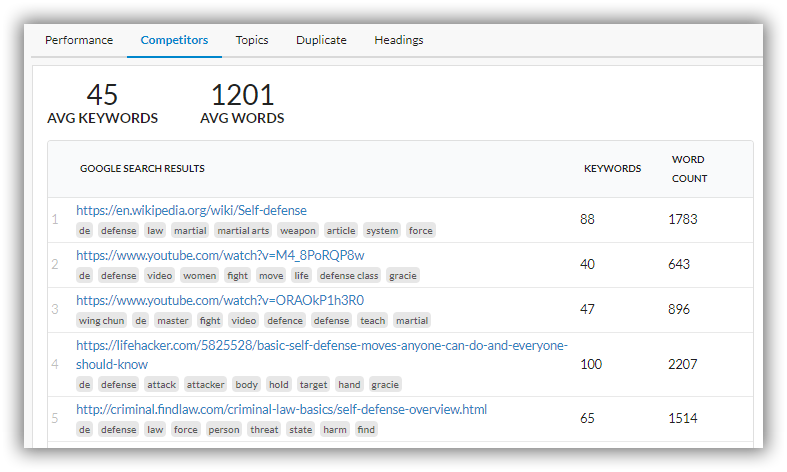The width and height of the screenshot is (787, 472).
Task: Switch to the Performance tab
Action: click(79, 40)
